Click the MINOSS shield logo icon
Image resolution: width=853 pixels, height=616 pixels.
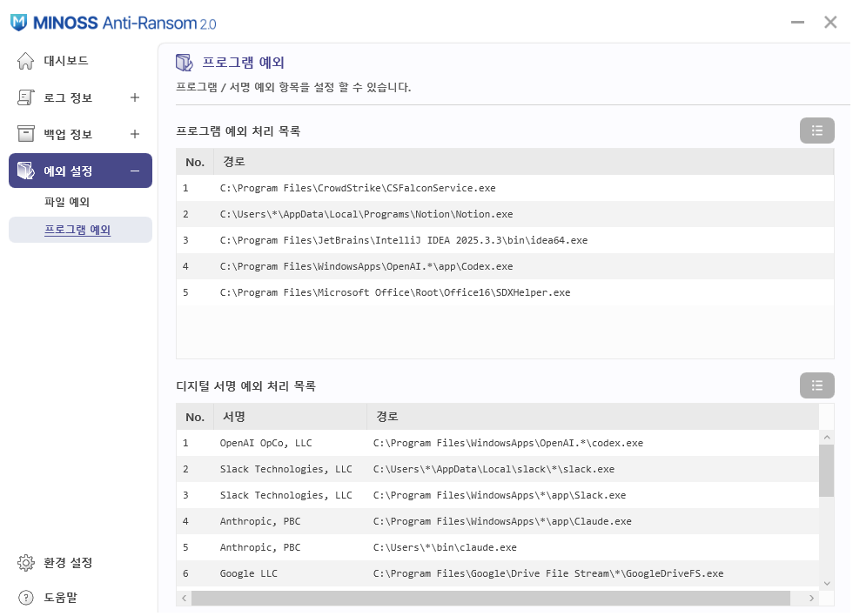(x=19, y=23)
